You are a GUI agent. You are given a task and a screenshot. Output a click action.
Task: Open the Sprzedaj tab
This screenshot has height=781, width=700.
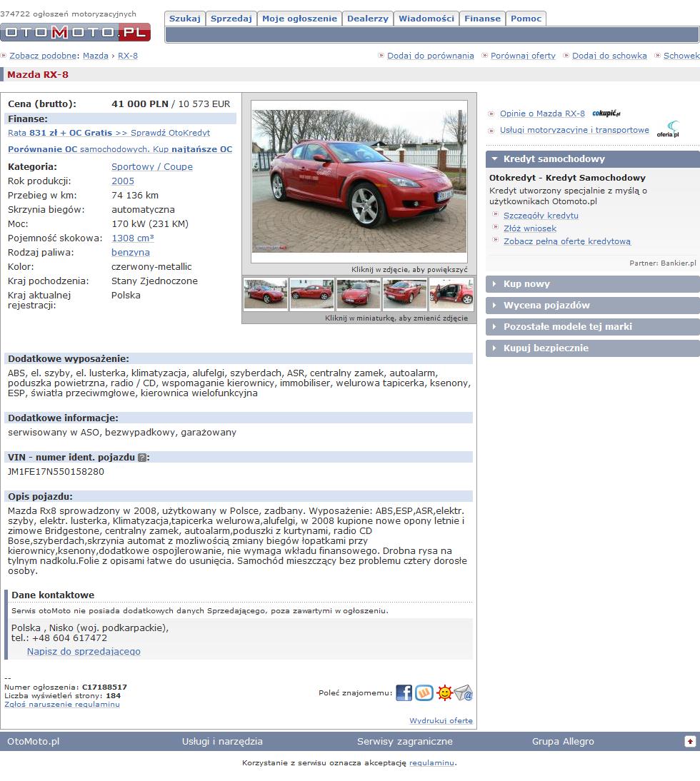[231, 19]
